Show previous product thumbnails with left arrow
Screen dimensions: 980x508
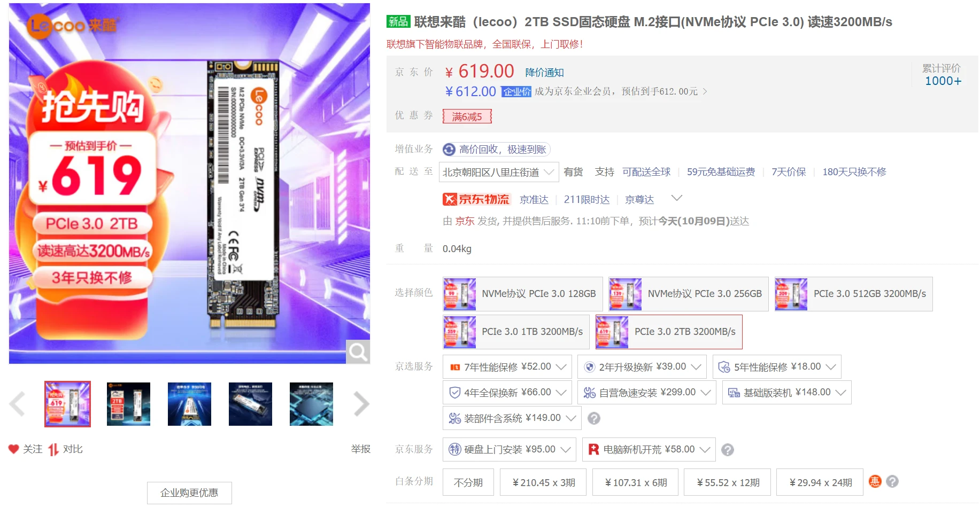18,404
